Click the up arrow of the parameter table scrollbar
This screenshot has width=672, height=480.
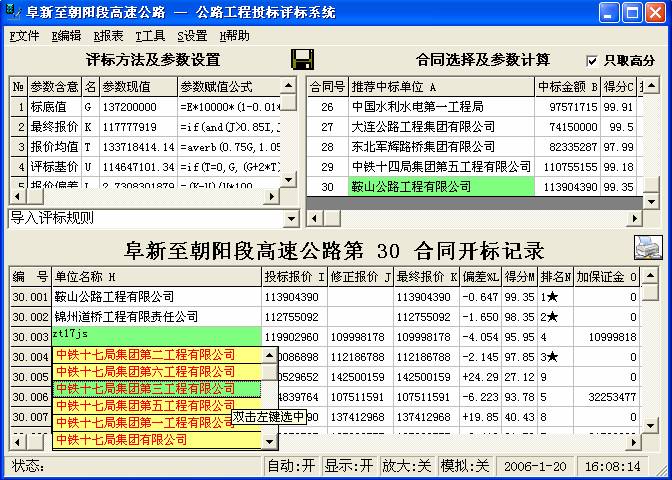coord(289,85)
